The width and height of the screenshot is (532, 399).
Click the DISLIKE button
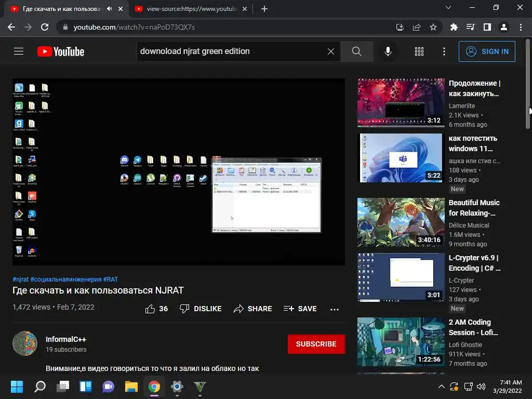pyautogui.click(x=201, y=309)
